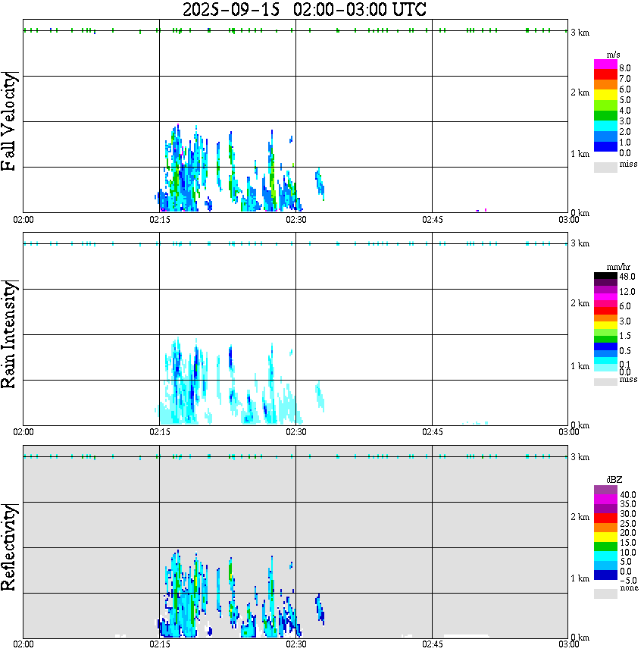Click the "02:45" time tick under Reflectivity
The height and width of the screenshot is (658, 644).
432,644
